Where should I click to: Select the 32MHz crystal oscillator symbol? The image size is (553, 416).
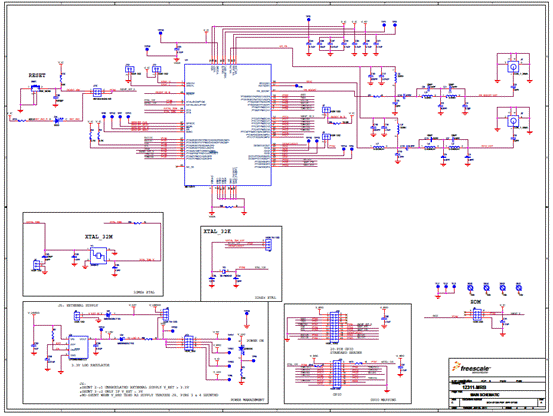pyautogui.click(x=99, y=256)
